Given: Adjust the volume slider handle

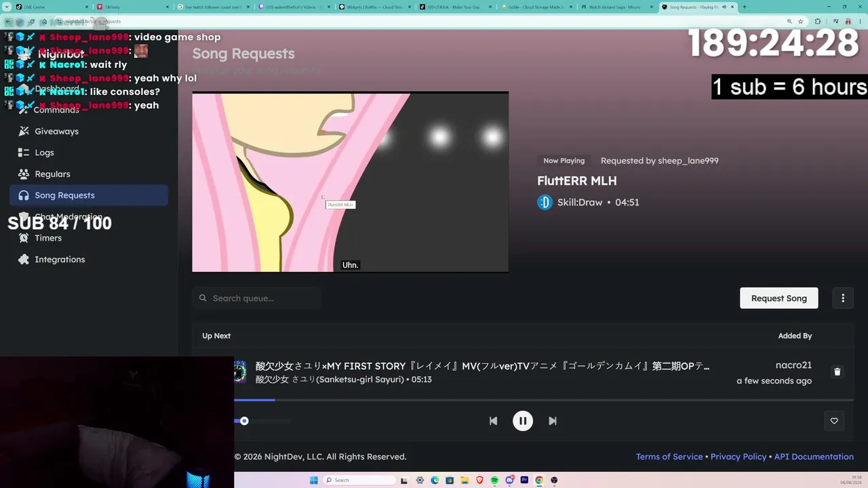Looking at the screenshot, I should [x=244, y=421].
